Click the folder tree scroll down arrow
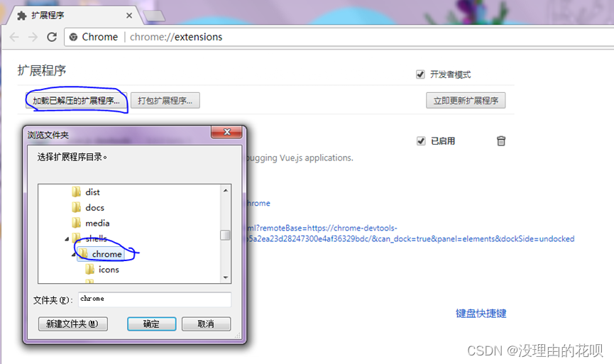The width and height of the screenshot is (614, 364). [x=226, y=277]
